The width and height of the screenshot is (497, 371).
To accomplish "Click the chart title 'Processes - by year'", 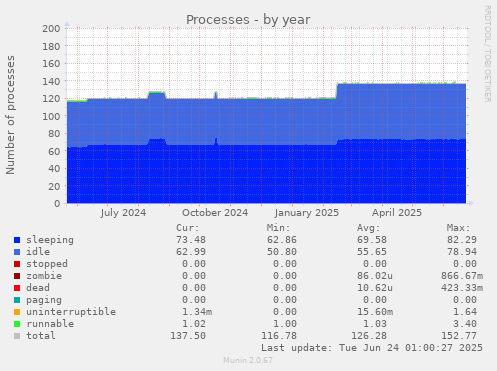I will click(248, 20).
